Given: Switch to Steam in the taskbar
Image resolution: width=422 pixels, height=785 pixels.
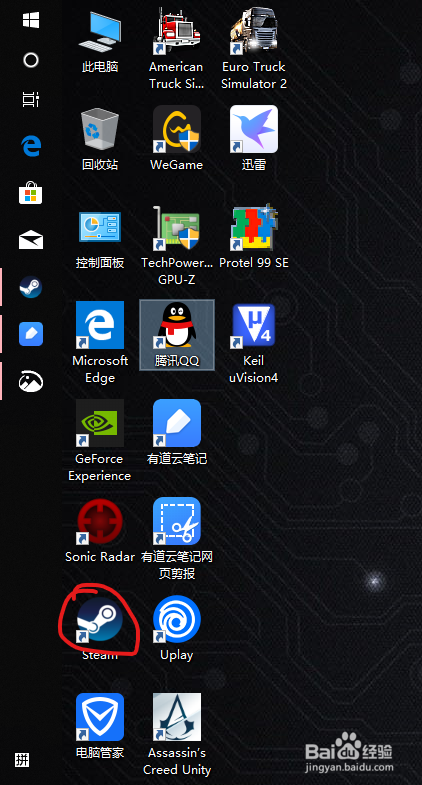Looking at the screenshot, I should [31, 287].
